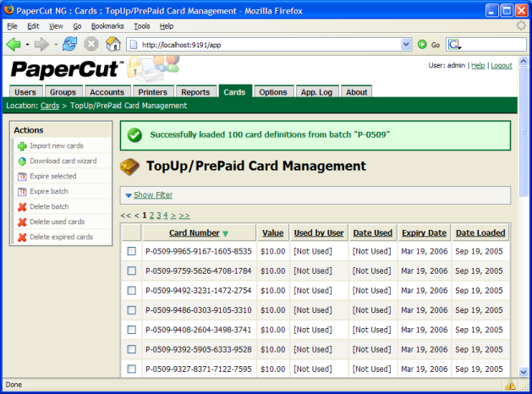Viewport: 532px width, 394px height.
Task: Check the box for card ending 9105-3310
Action: (x=132, y=310)
